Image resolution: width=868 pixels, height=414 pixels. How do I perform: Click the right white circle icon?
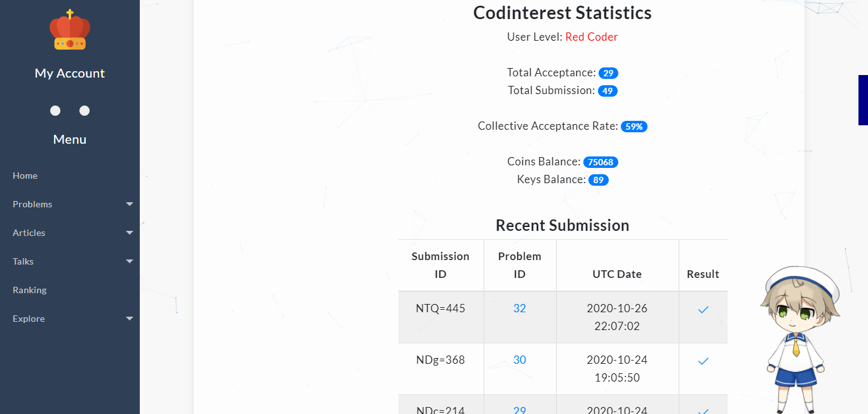click(x=85, y=111)
